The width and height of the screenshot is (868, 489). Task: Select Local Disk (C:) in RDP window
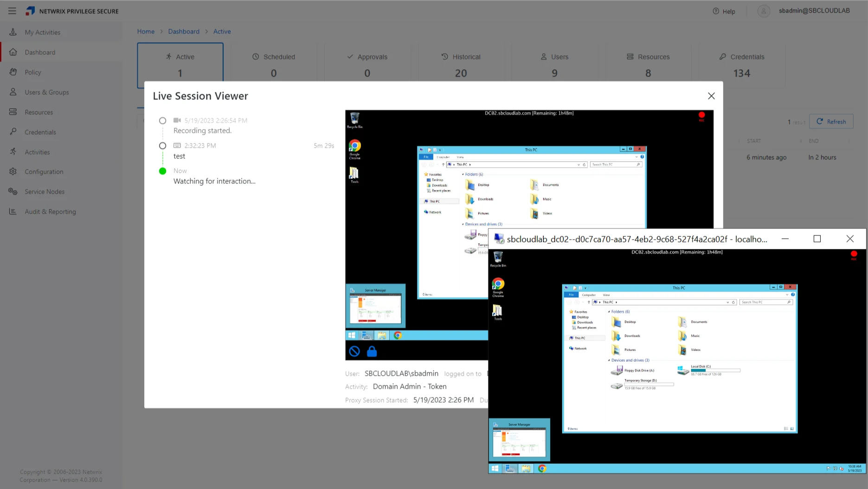point(708,370)
